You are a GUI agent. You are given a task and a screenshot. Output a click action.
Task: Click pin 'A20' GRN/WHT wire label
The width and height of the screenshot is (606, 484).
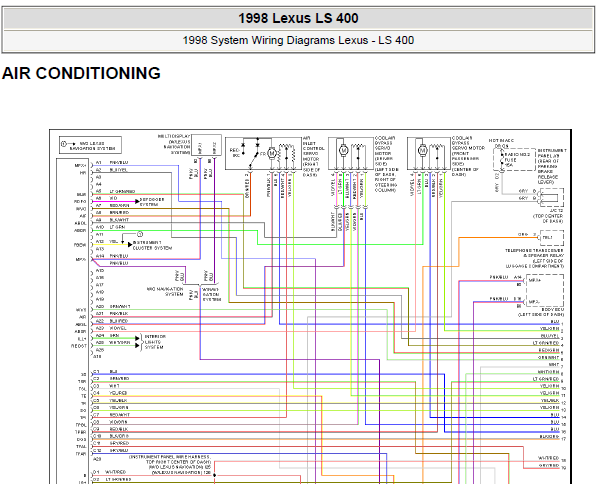[x=120, y=306]
